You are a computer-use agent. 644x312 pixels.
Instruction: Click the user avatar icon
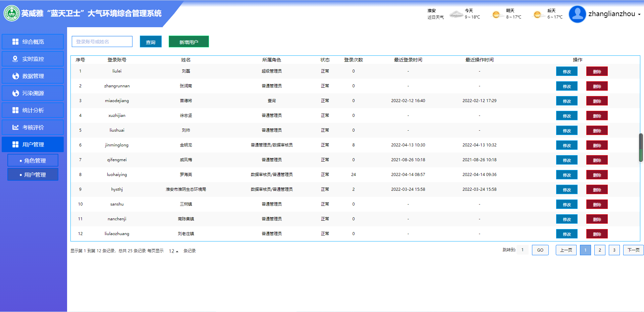pyautogui.click(x=577, y=14)
